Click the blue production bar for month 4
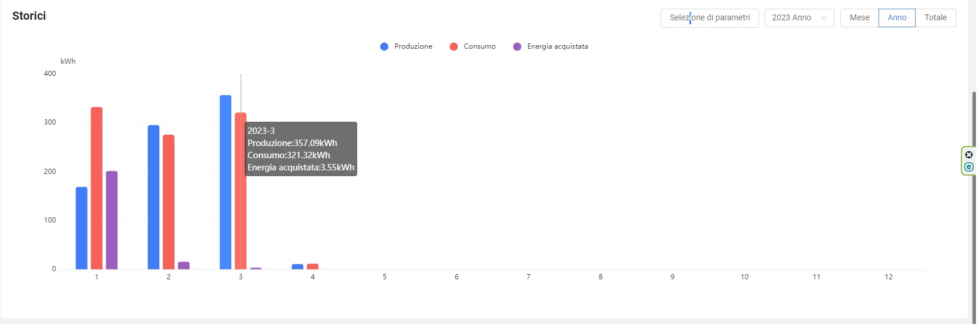980x328 pixels. 297,267
